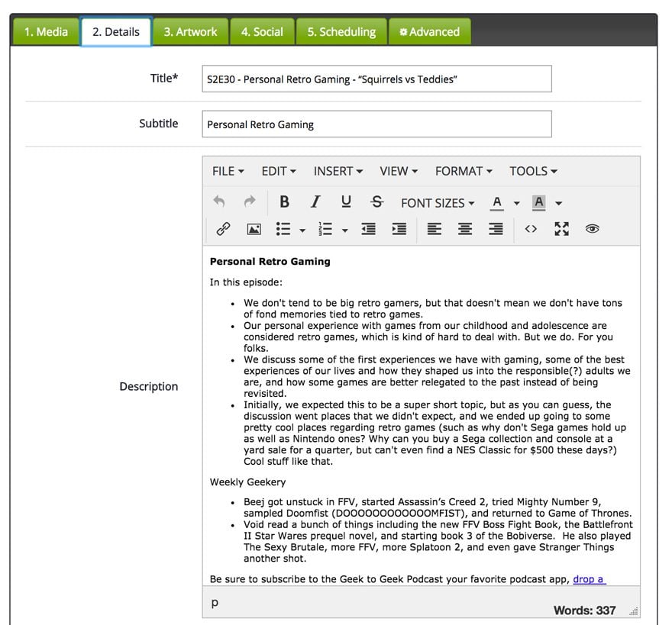This screenshot has width=672, height=625.
Task: Follow the "drop a" hyperlink in description
Action: (589, 579)
